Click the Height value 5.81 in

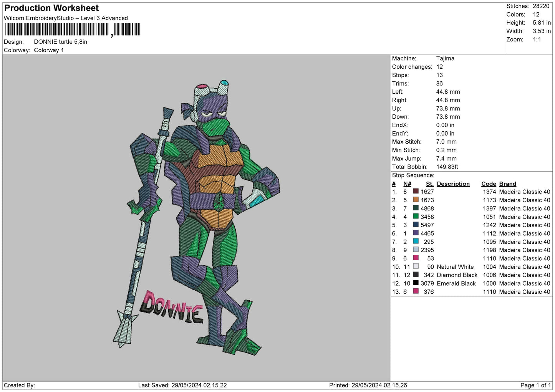pos(542,23)
